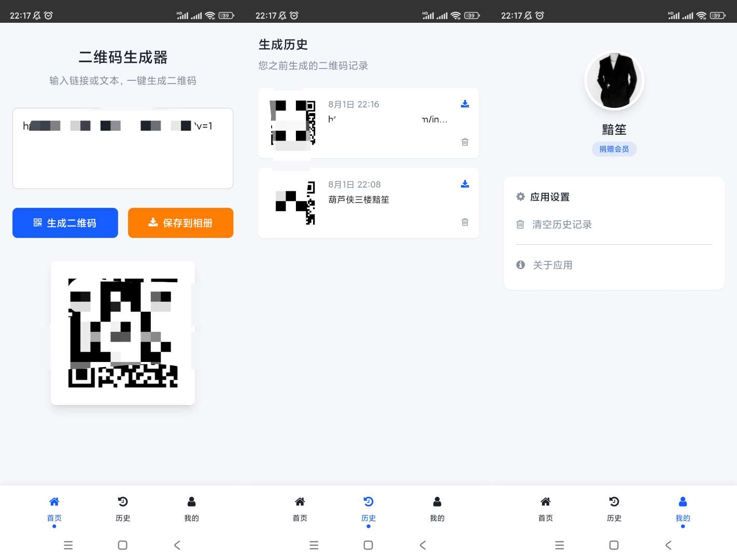Tap the battery indicator above the 生成历史 screen
Image resolution: width=737 pixels, height=560 pixels.
(472, 16)
